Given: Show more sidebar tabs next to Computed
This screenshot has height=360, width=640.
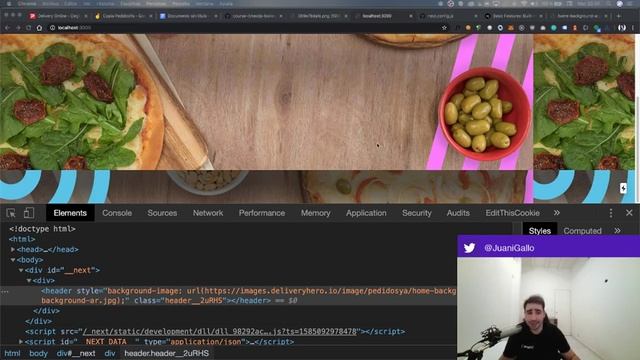Looking at the screenshot, I should (x=617, y=231).
